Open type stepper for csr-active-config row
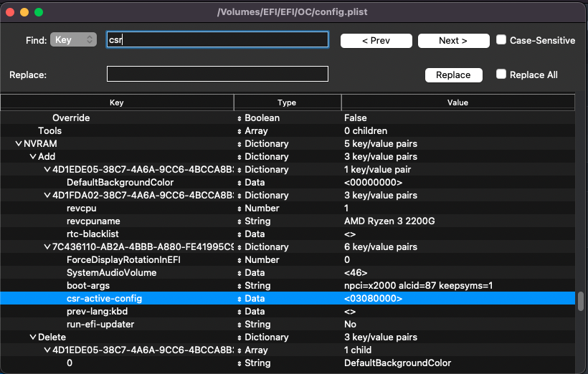Screen dimensions: 588x374 coord(240,299)
